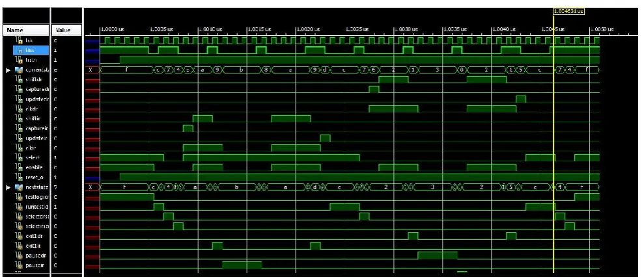Click the updatedr high pulse

[x=521, y=99]
